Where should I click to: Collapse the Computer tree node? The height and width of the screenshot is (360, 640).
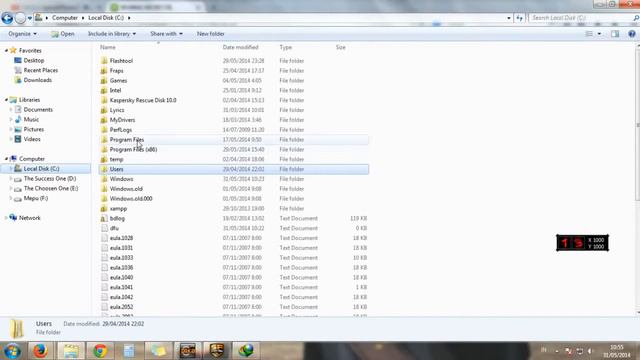6,159
